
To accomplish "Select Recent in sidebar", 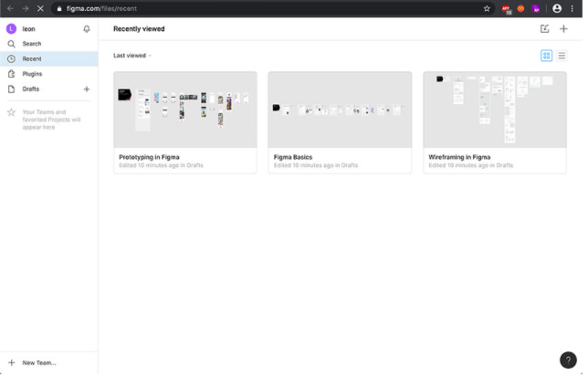I will 49,59.
